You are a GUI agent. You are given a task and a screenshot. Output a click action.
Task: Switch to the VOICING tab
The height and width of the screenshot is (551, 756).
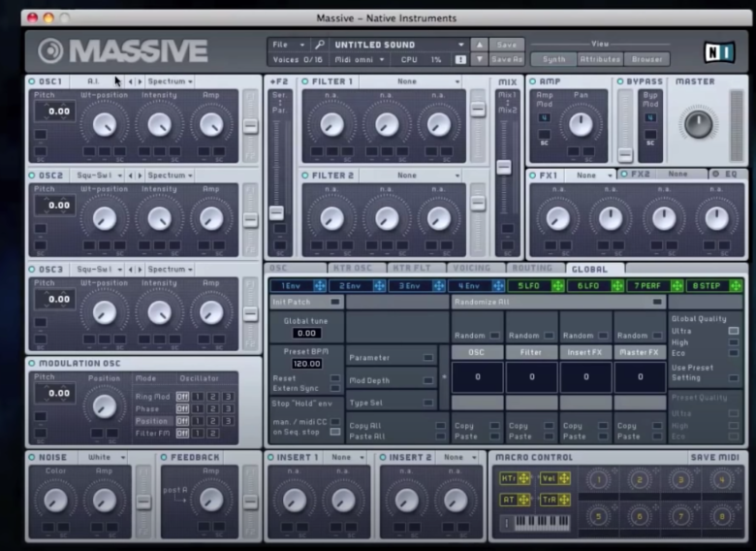click(476, 268)
